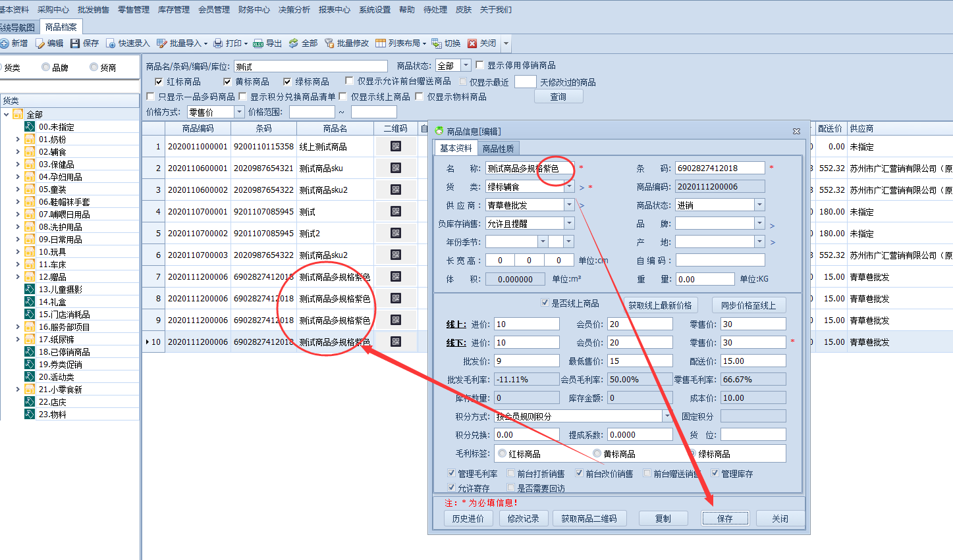Click the 名称 input field in dialog

(530, 168)
